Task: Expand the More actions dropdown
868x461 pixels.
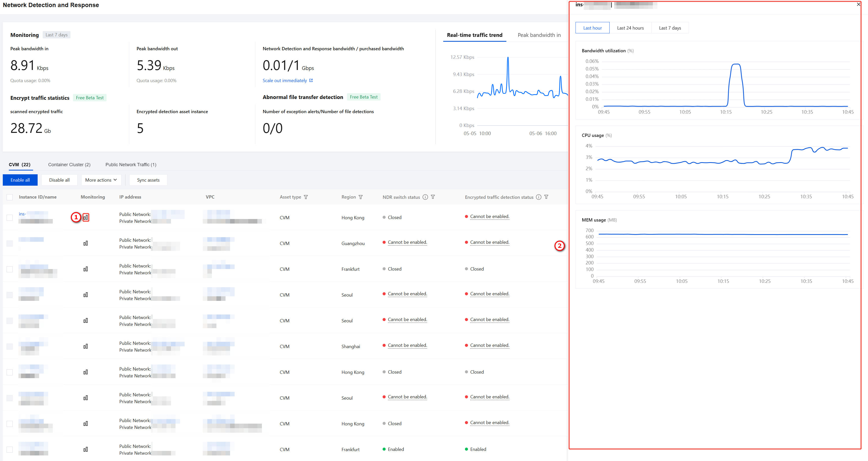Action: 101,180
